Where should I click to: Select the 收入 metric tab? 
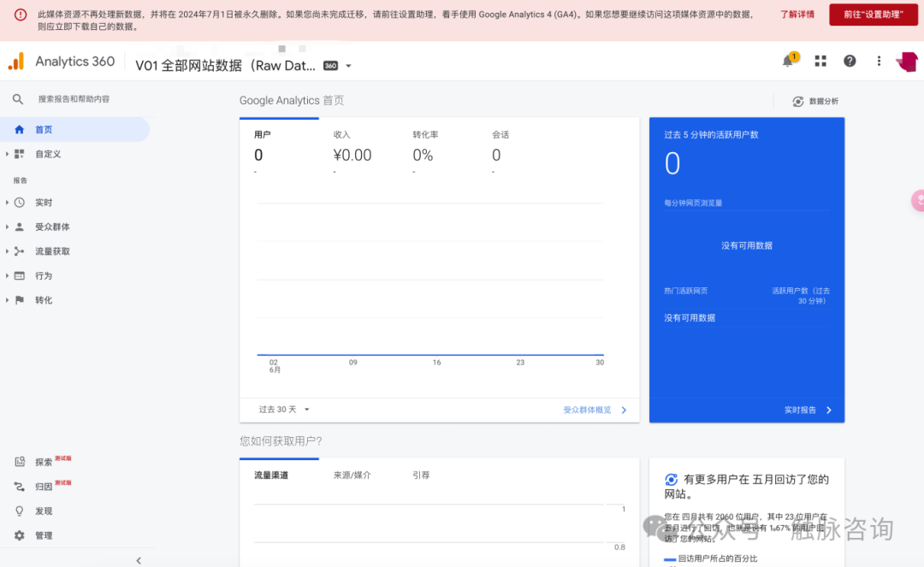click(342, 135)
